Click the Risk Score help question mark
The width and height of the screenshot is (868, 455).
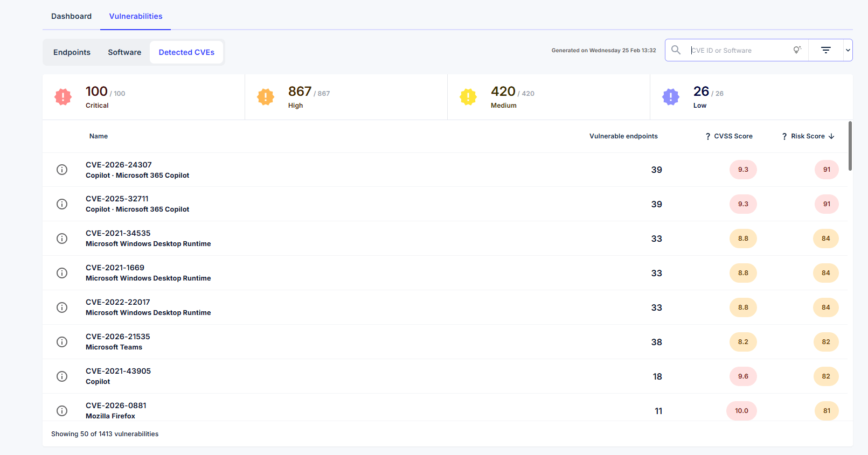click(x=784, y=137)
